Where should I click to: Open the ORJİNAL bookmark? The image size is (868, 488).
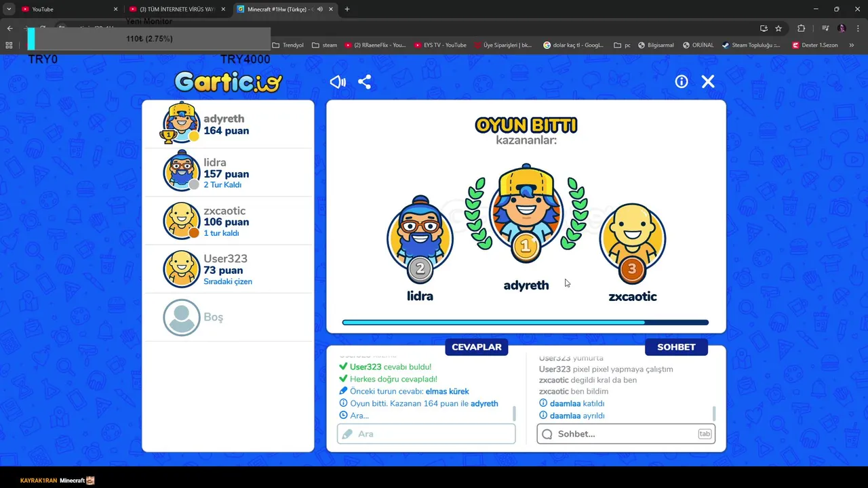click(x=698, y=45)
